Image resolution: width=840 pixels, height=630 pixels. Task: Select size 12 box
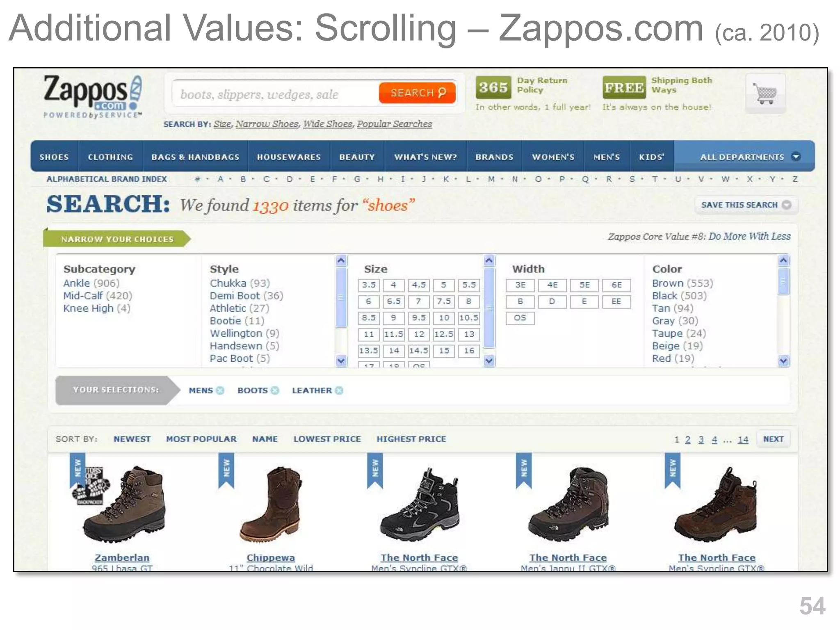click(x=419, y=334)
